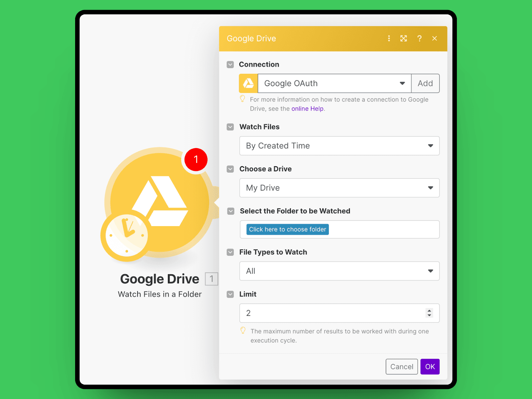Click here to choose folder button
Image resolution: width=532 pixels, height=399 pixels.
coord(288,229)
